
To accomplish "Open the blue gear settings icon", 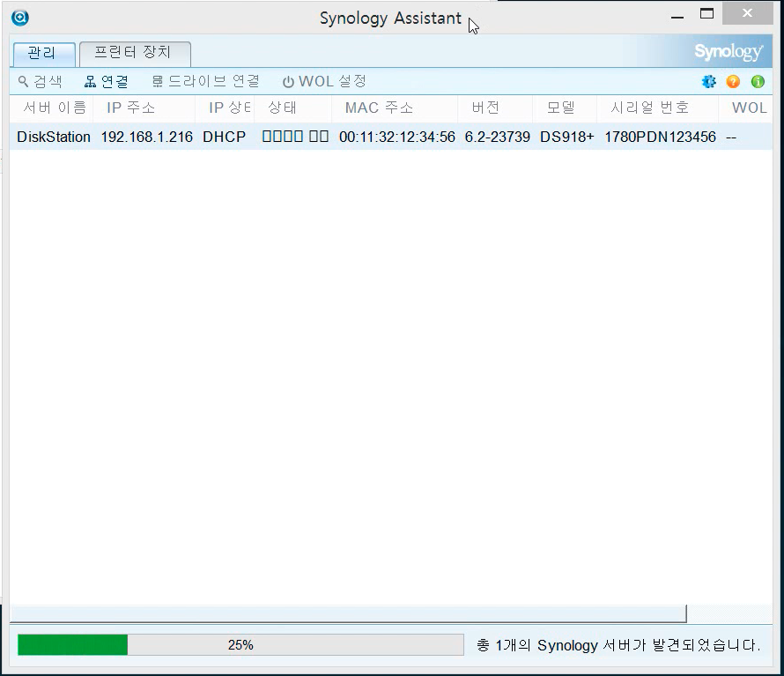I will 708,82.
